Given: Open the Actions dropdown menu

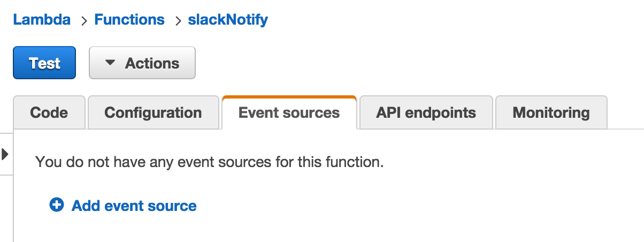Looking at the screenshot, I should pos(142,63).
